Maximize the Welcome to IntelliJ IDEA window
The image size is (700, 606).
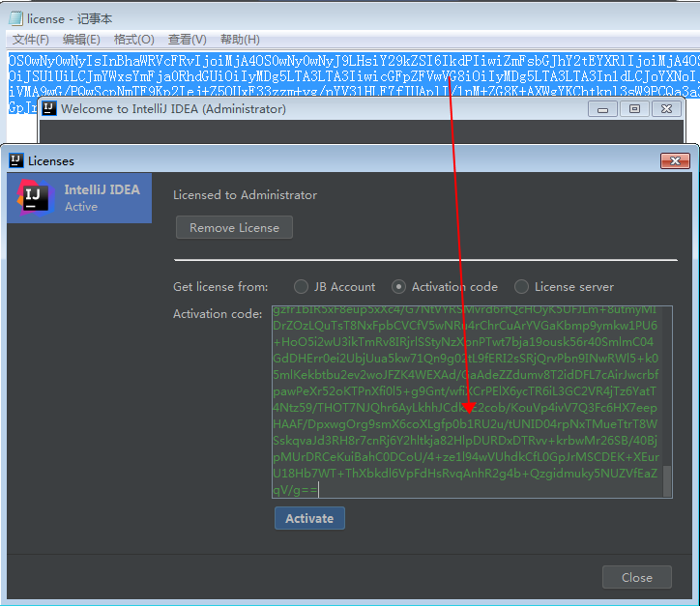pyautogui.click(x=634, y=109)
